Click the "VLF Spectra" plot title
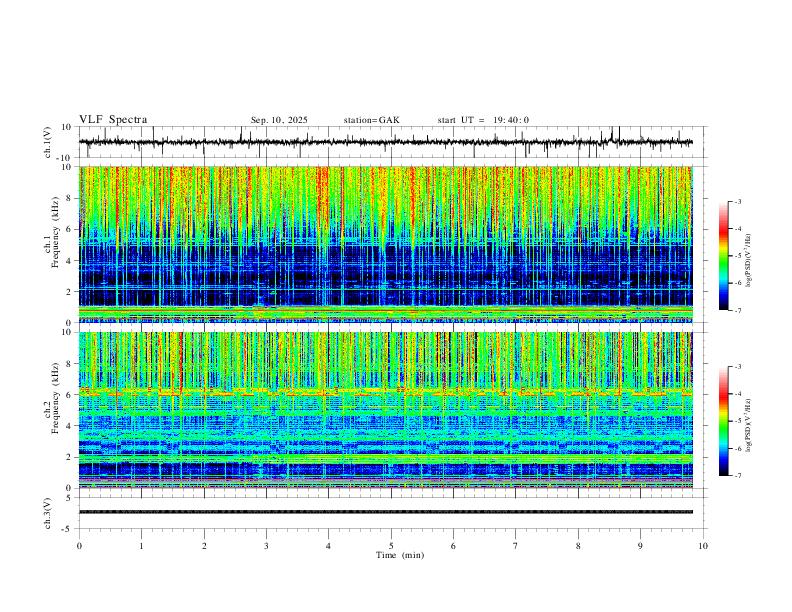This screenshot has height=612, width=792. pyautogui.click(x=113, y=120)
